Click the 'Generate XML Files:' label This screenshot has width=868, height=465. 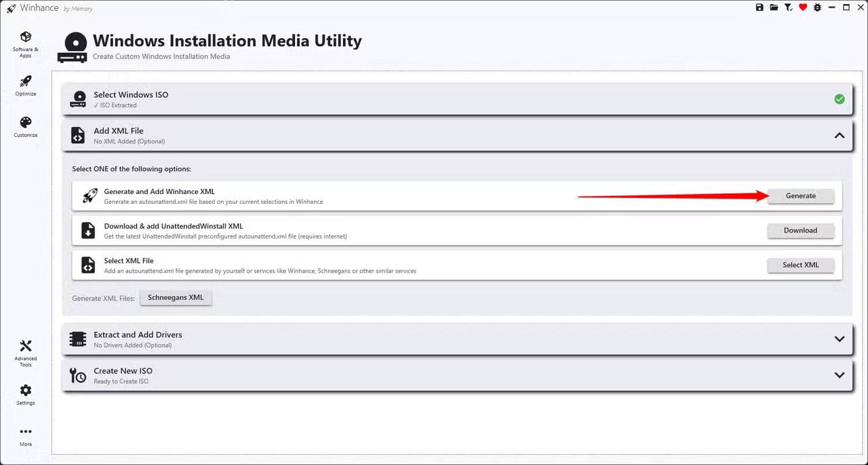pos(103,298)
